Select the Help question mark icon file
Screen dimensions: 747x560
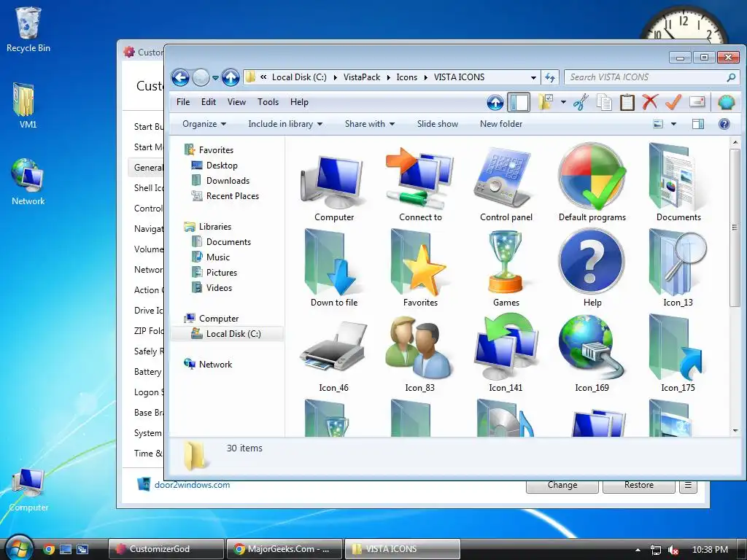point(592,268)
